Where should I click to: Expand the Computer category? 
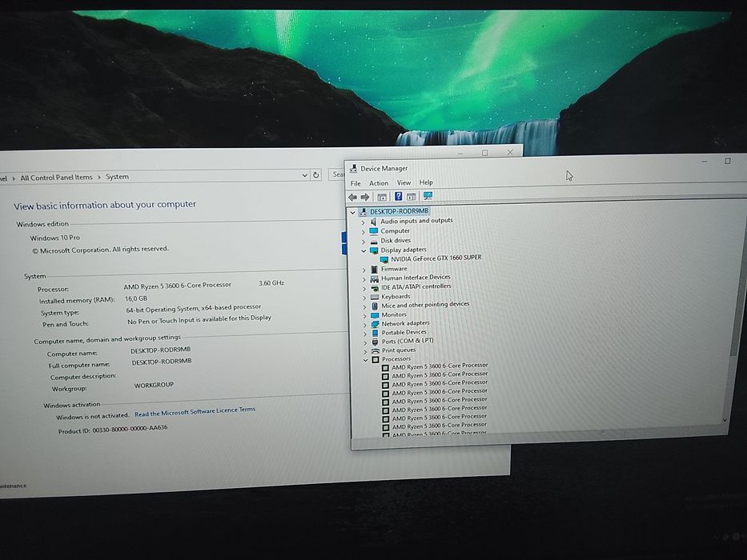pyautogui.click(x=363, y=232)
